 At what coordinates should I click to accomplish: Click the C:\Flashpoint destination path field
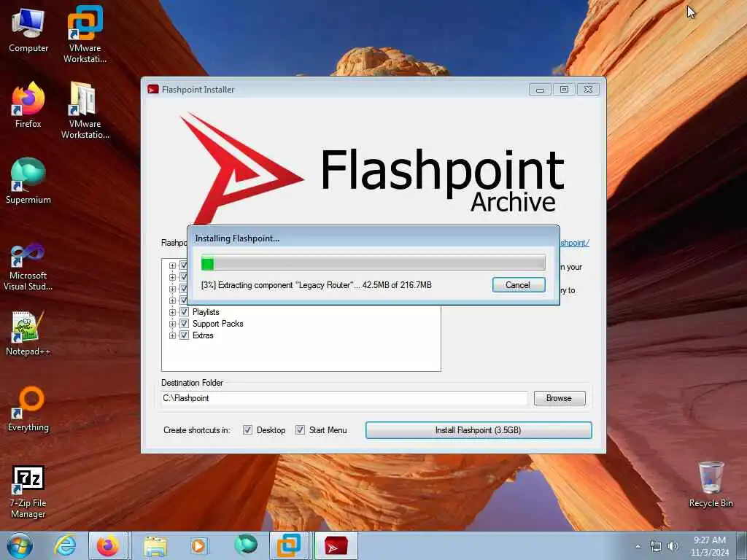344,398
